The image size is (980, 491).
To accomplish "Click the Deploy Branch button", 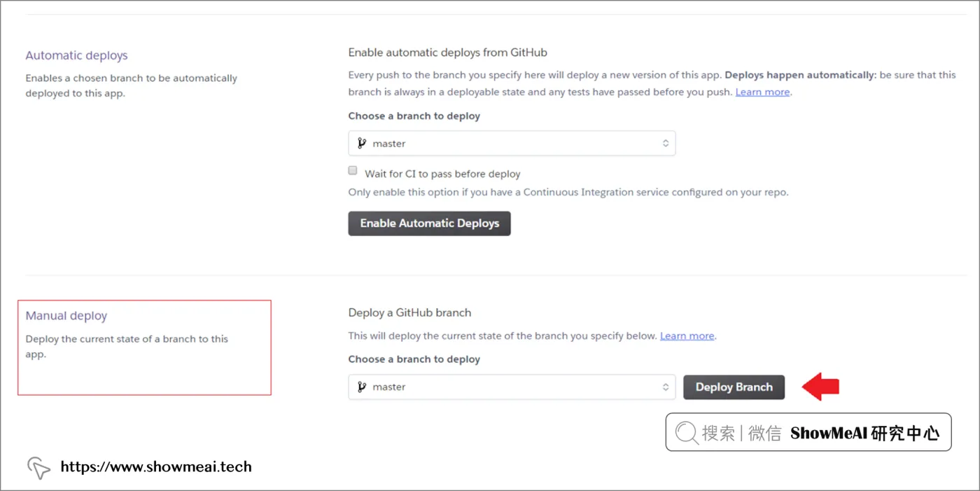I will (x=734, y=387).
